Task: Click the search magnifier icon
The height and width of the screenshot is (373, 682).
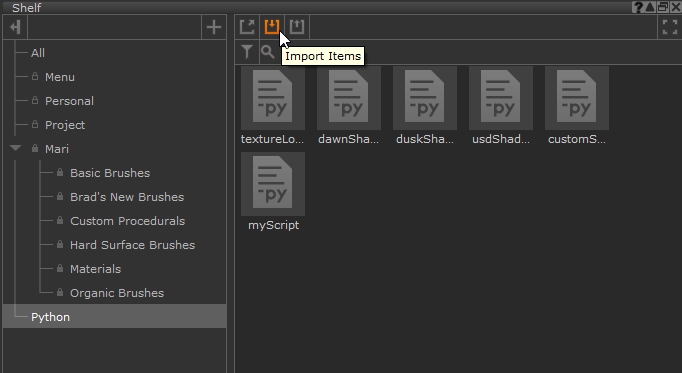Action: [267, 52]
